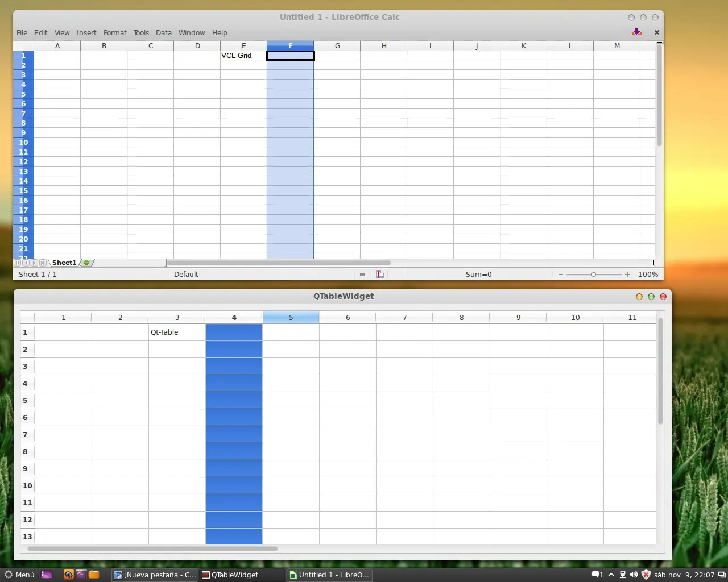Click the document-modified icon in Calc's status bar
The image size is (728, 582).
pyautogui.click(x=380, y=274)
